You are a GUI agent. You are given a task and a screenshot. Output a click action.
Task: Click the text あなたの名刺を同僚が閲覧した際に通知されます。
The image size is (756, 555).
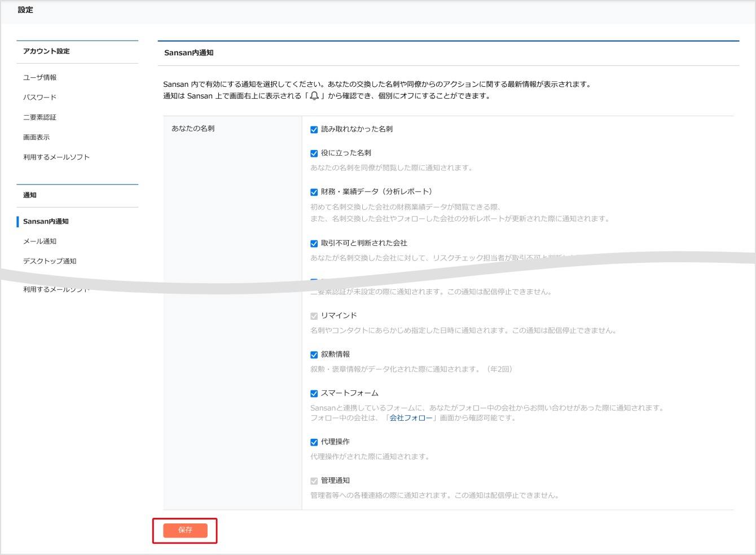pos(392,168)
